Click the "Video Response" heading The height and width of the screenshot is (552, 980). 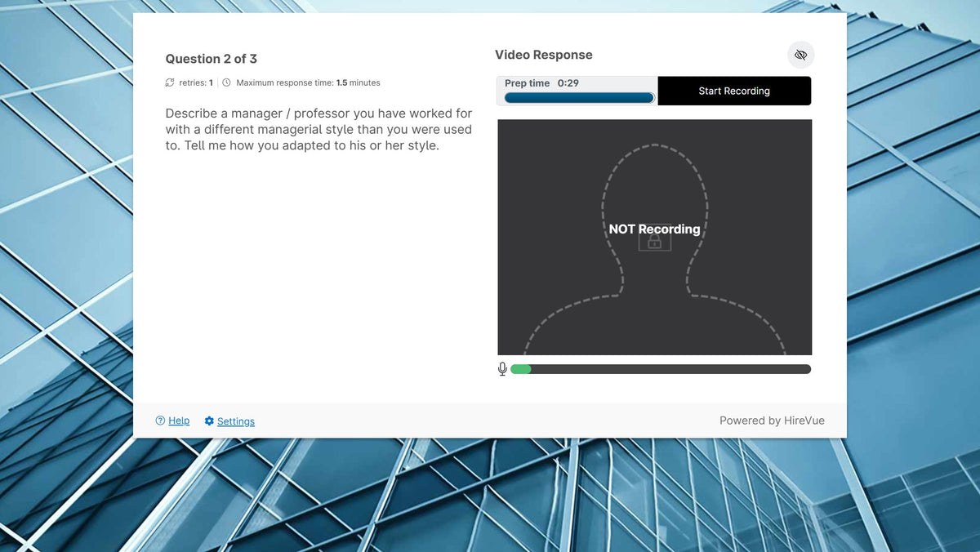(x=544, y=55)
